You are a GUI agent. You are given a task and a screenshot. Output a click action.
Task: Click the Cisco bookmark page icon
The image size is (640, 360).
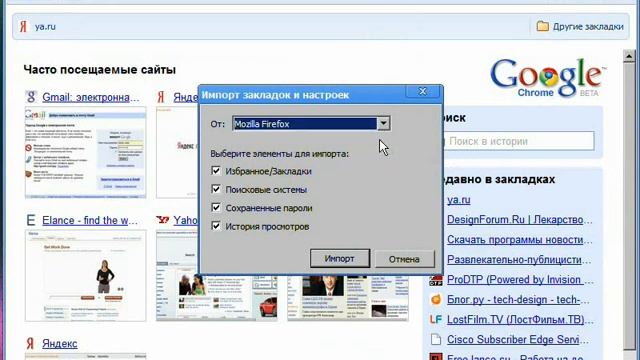tap(436, 339)
